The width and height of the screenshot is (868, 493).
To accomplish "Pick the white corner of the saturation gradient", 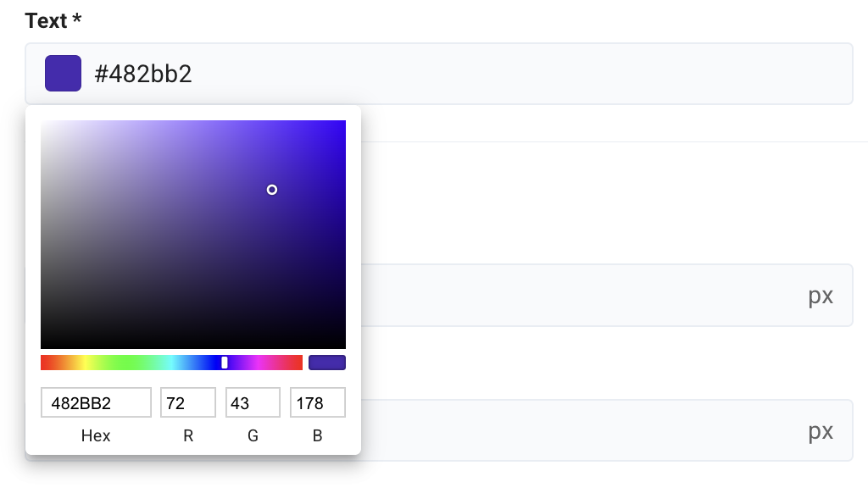I will click(42, 122).
